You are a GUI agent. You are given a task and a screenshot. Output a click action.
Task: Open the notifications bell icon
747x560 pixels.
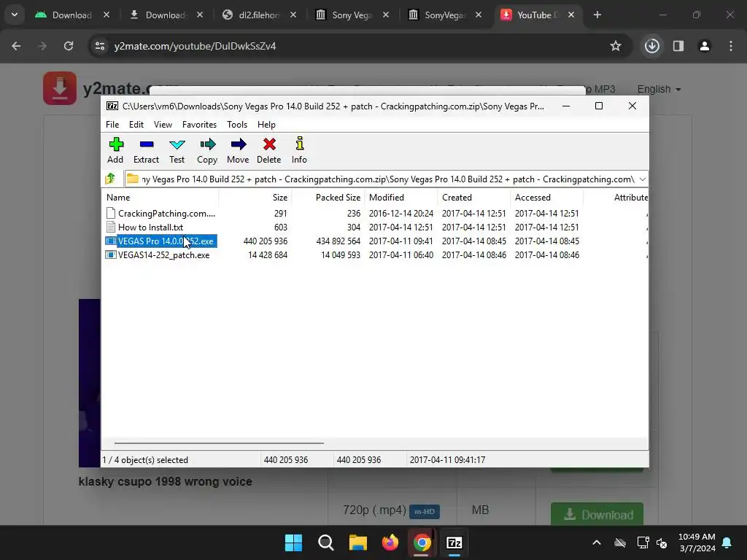tap(727, 542)
